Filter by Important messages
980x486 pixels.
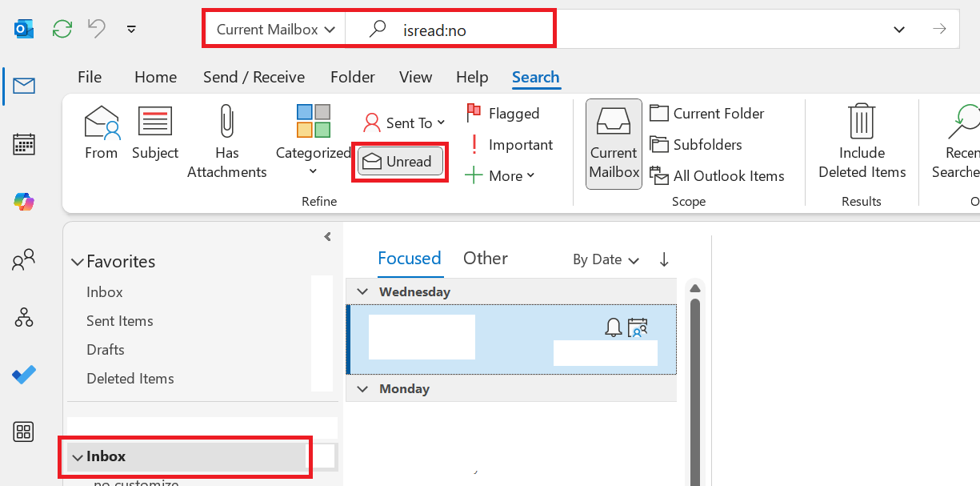pos(510,145)
